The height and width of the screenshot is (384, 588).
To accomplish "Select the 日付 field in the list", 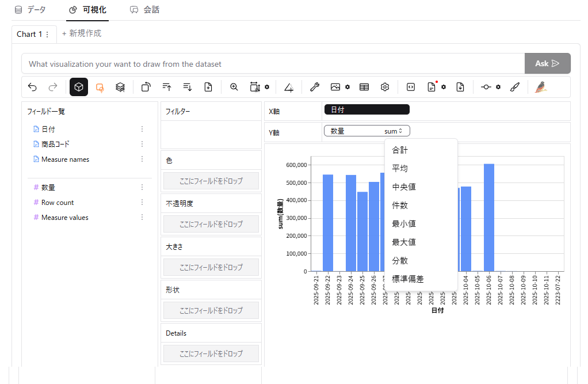I will coord(48,129).
